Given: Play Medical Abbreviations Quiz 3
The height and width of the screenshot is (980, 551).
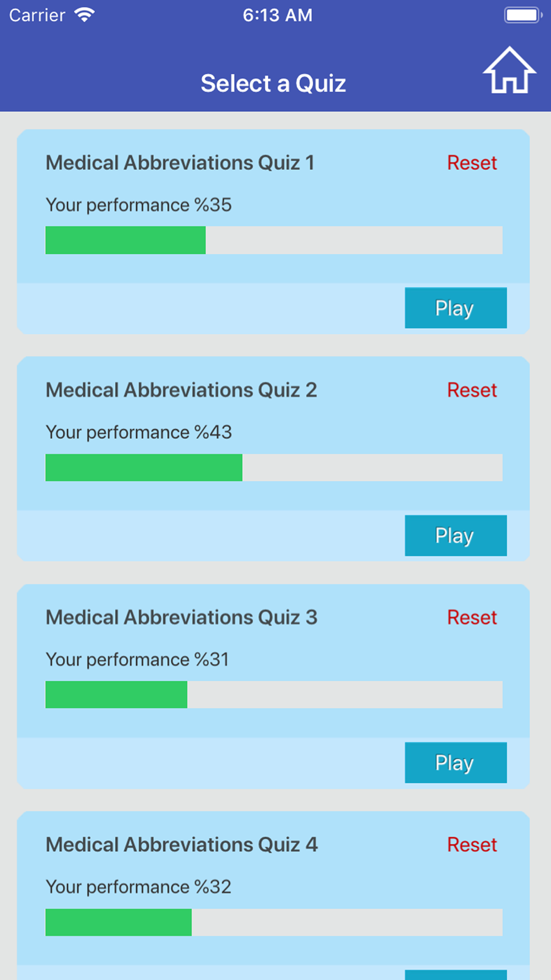Looking at the screenshot, I should pos(456,762).
